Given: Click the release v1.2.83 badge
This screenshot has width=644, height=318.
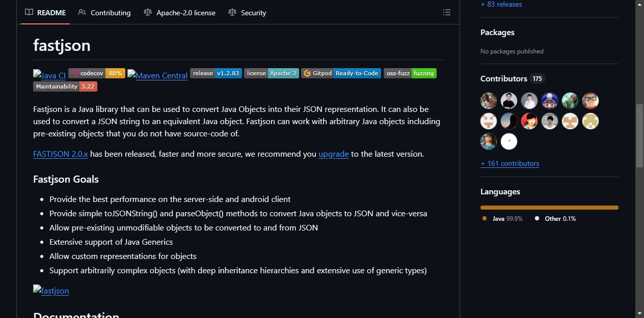Looking at the screenshot, I should (216, 73).
